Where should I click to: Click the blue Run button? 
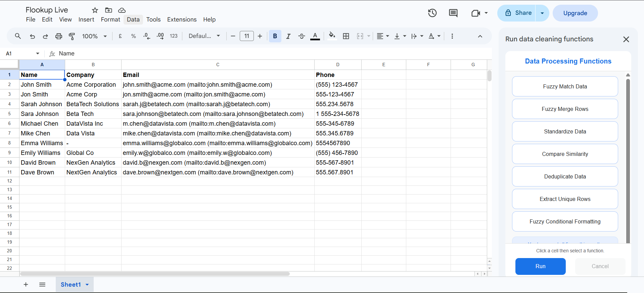click(541, 266)
